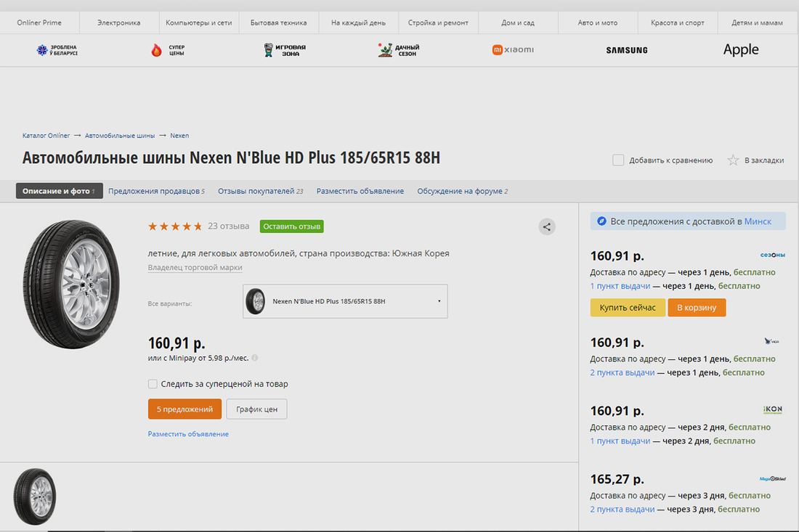The height and width of the screenshot is (532, 799).
Task: Open the Дачный сезон promo
Action: [x=399, y=50]
